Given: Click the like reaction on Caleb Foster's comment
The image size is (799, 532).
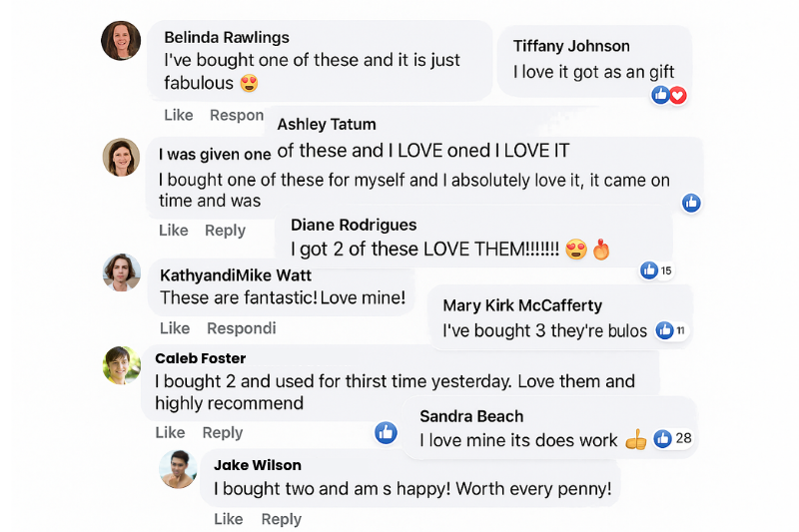Looking at the screenshot, I should pos(386,432).
